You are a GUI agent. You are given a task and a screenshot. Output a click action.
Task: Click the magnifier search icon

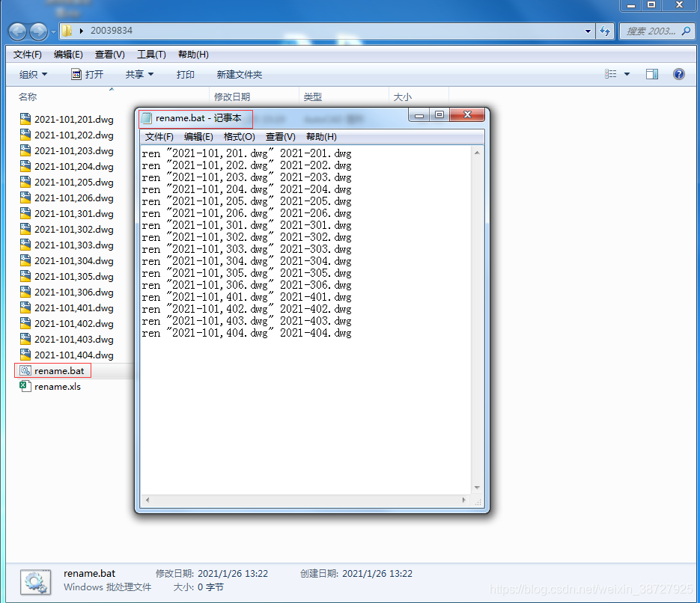(x=687, y=31)
